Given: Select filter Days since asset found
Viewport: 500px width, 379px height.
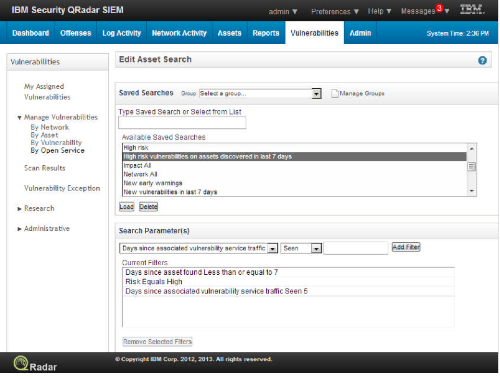Looking at the screenshot, I should pyautogui.click(x=288, y=272).
